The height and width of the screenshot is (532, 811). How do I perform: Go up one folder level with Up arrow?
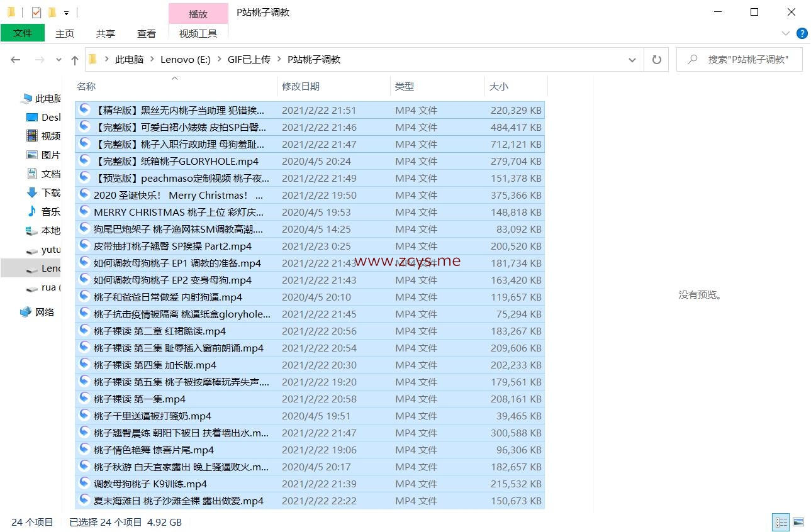point(75,60)
